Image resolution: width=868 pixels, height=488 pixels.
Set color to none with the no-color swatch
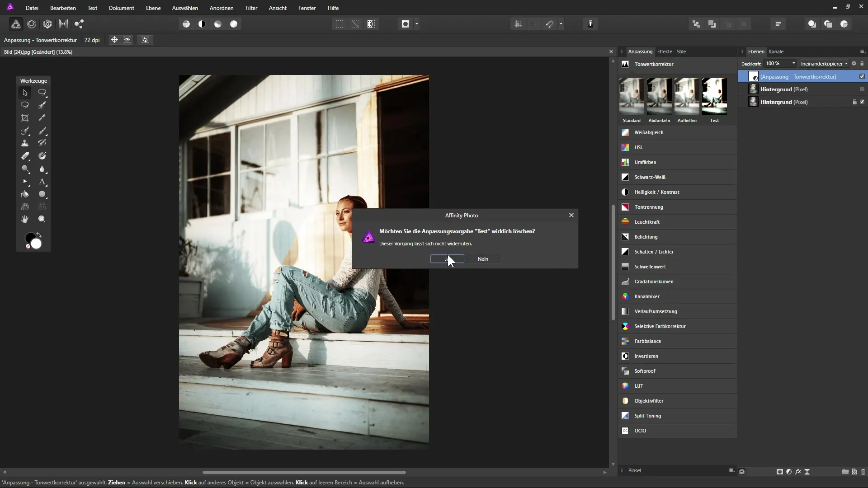[28, 246]
